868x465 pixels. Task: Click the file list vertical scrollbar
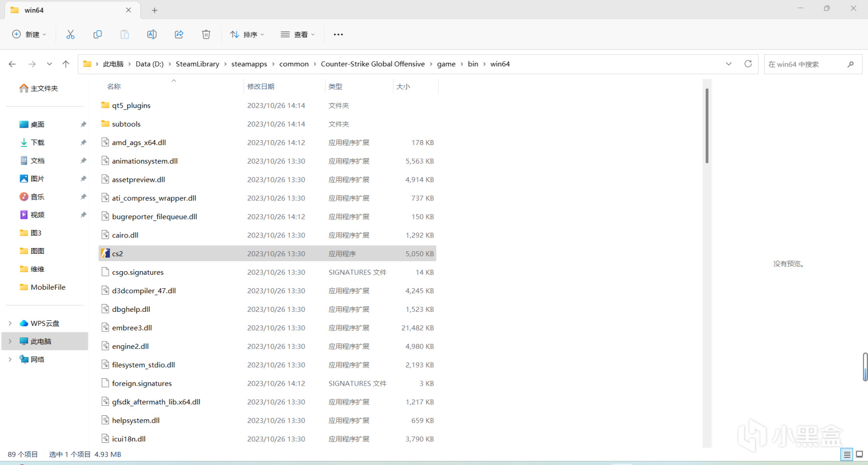click(707, 126)
